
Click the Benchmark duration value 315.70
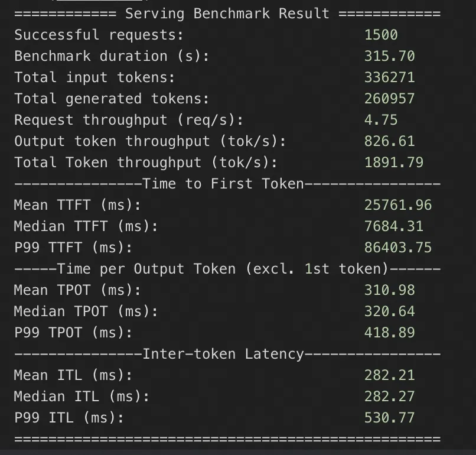click(x=389, y=56)
